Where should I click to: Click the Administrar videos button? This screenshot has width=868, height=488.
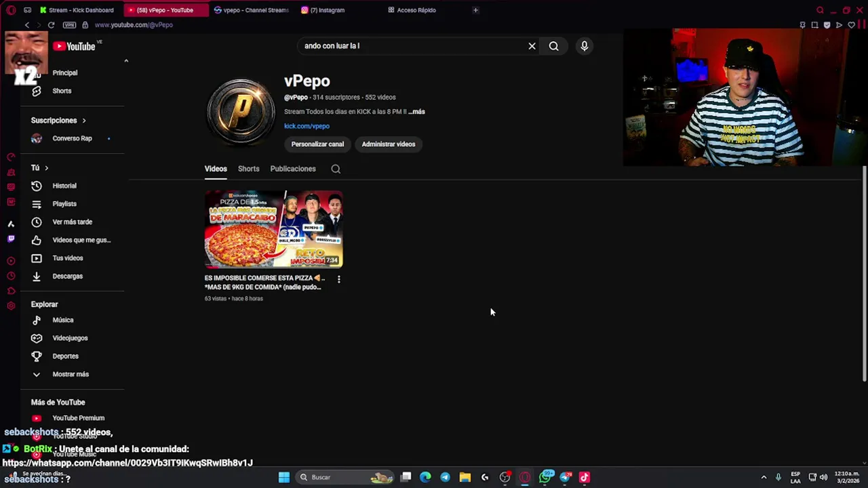[x=389, y=144]
